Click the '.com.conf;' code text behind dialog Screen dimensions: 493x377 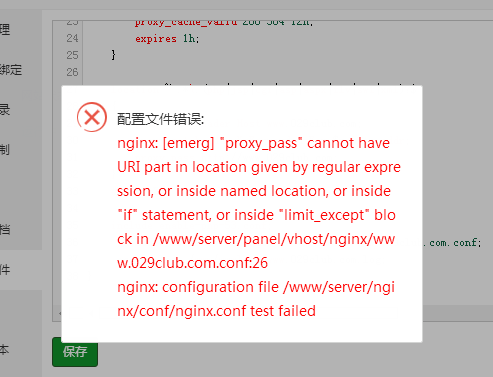[x=452, y=243]
